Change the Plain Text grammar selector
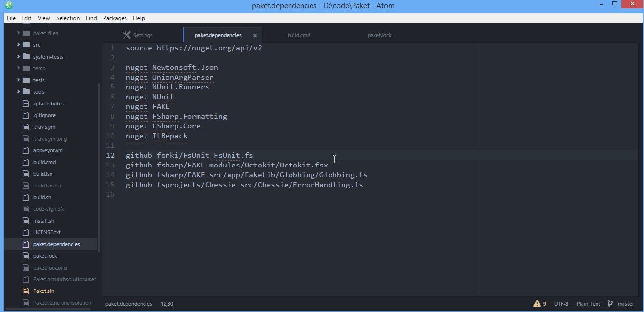 [588, 304]
